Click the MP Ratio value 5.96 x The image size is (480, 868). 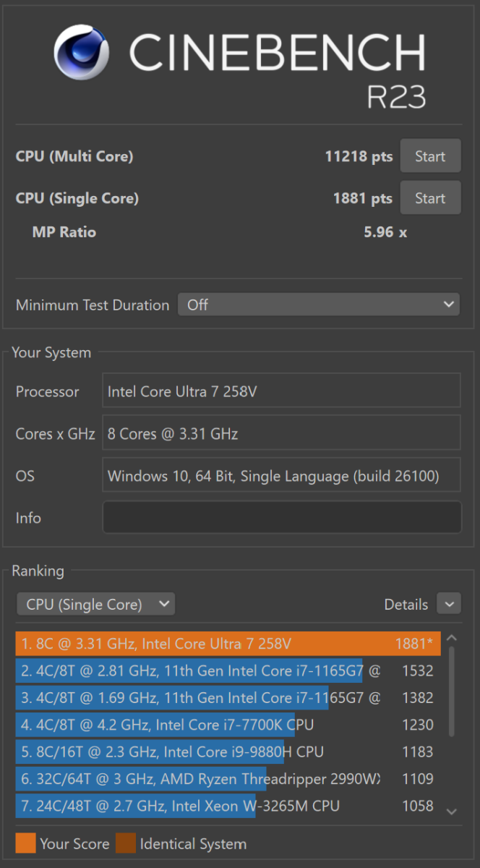coord(385,232)
